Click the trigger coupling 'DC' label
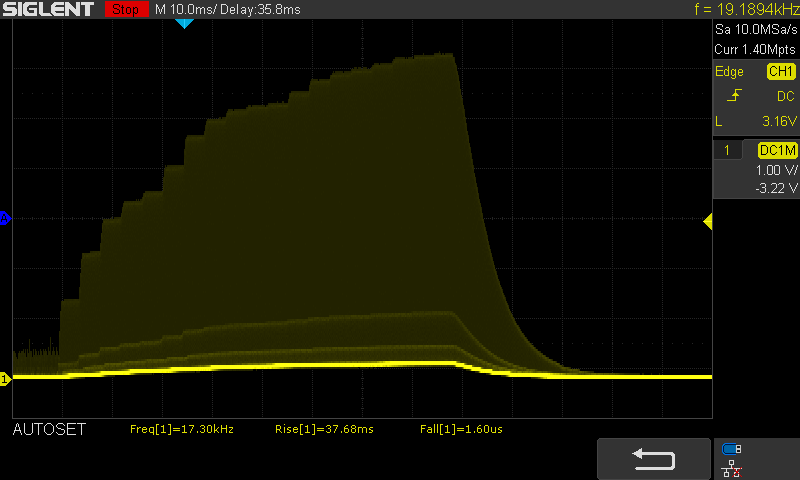 point(786,96)
